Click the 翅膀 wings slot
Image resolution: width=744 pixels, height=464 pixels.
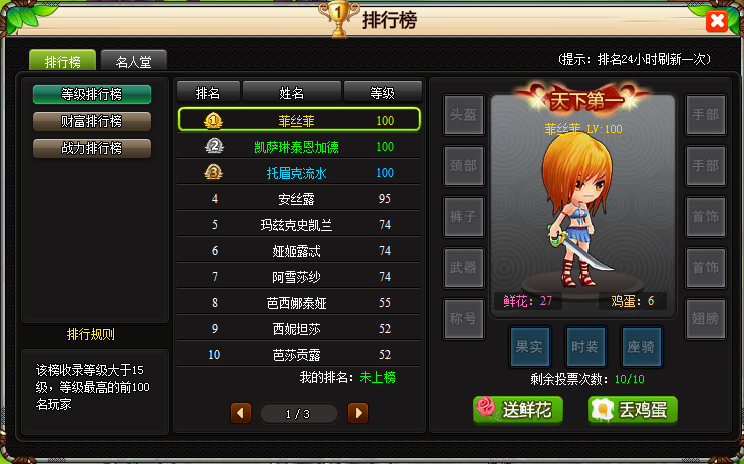706,319
